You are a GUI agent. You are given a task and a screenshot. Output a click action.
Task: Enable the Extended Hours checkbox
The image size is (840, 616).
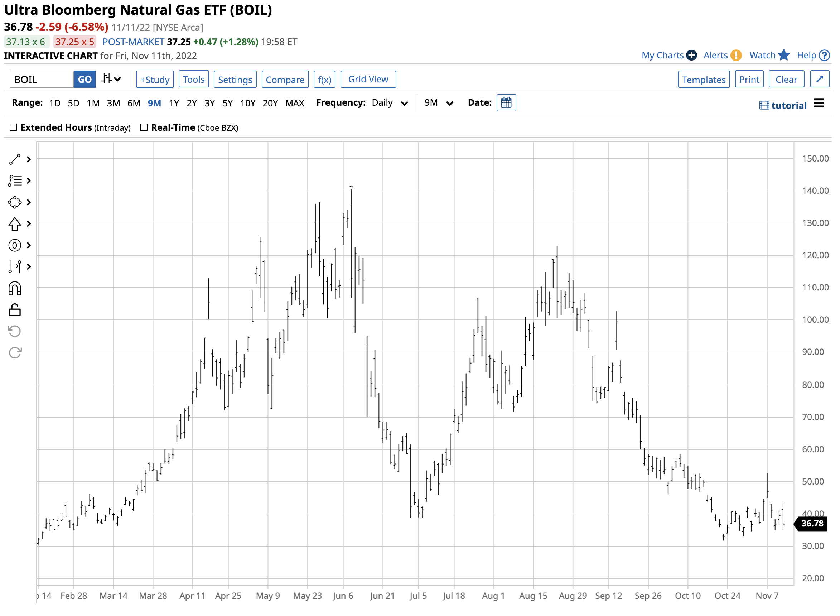coord(13,127)
